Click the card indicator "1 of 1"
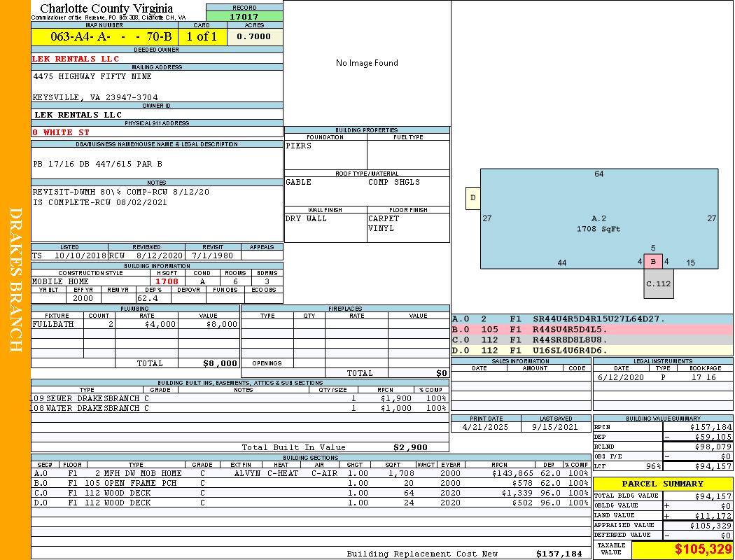 pos(202,37)
